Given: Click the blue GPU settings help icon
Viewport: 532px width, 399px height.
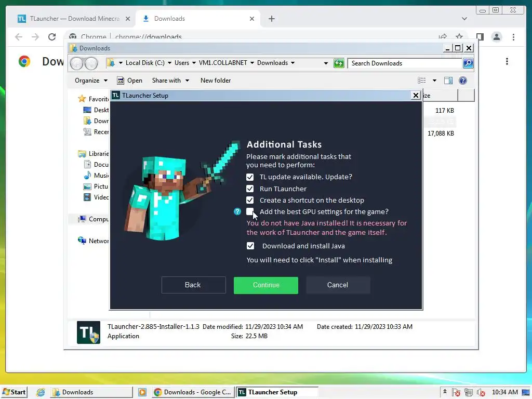Looking at the screenshot, I should point(237,212).
